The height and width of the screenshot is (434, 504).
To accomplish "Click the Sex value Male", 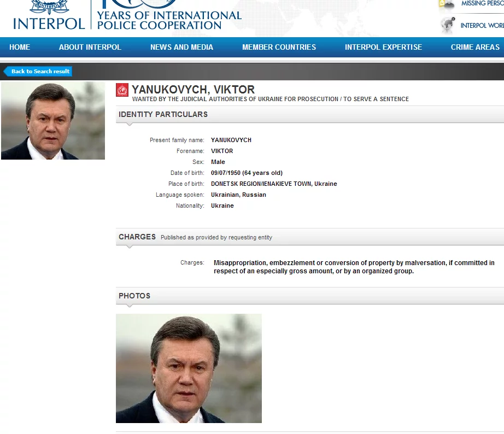I will pos(218,162).
